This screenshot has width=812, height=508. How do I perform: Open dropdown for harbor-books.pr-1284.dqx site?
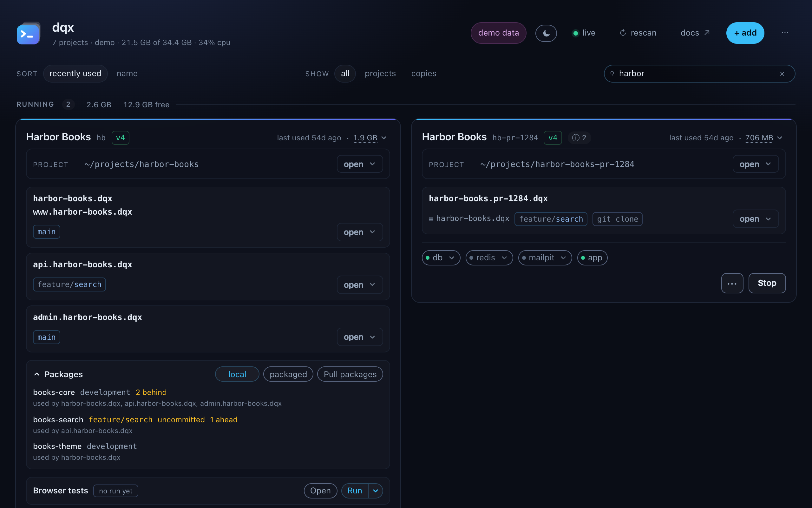pos(756,219)
